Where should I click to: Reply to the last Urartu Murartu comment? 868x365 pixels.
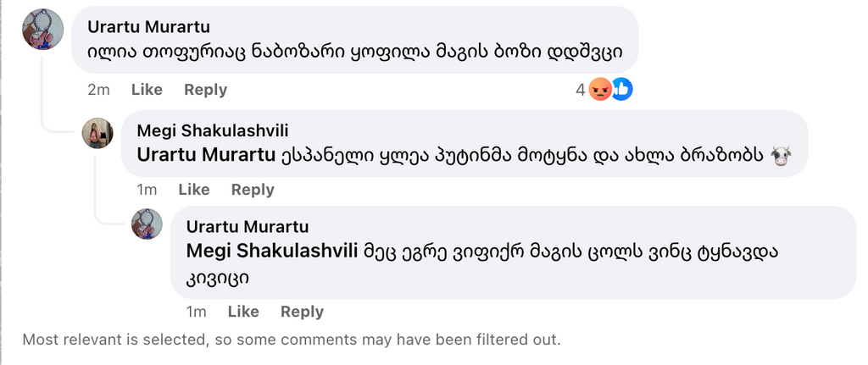click(x=302, y=312)
